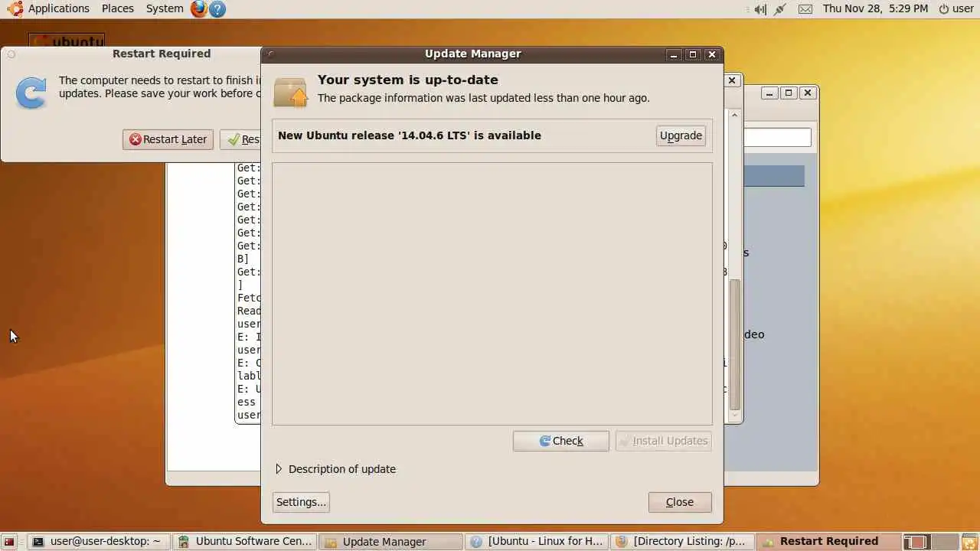Viewport: 980px width, 551px height.
Task: Click the 'New Ubuntu release' availability message
Action: coord(410,135)
